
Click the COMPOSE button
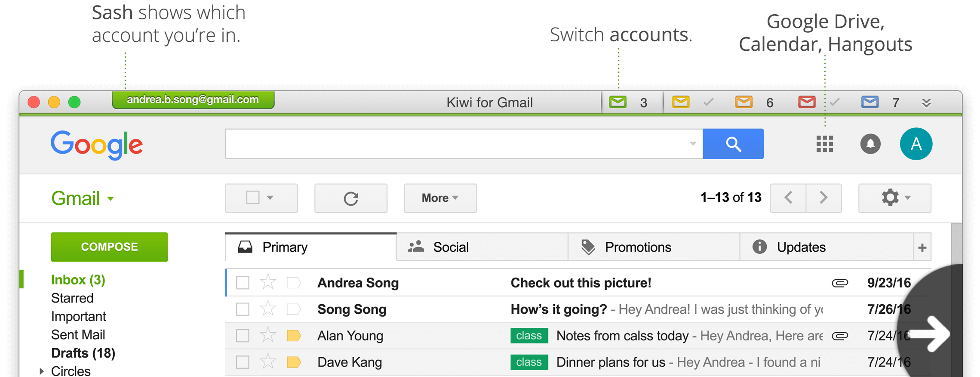109,247
